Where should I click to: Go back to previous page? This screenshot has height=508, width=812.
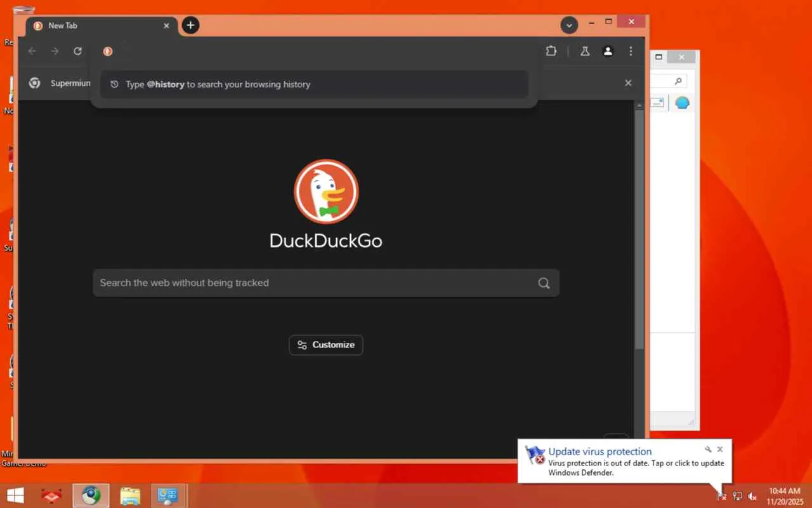point(32,51)
